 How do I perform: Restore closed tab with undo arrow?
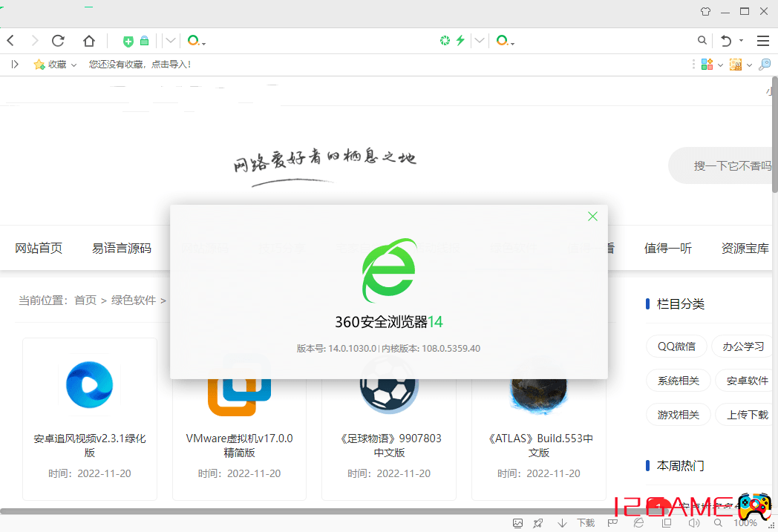point(726,41)
